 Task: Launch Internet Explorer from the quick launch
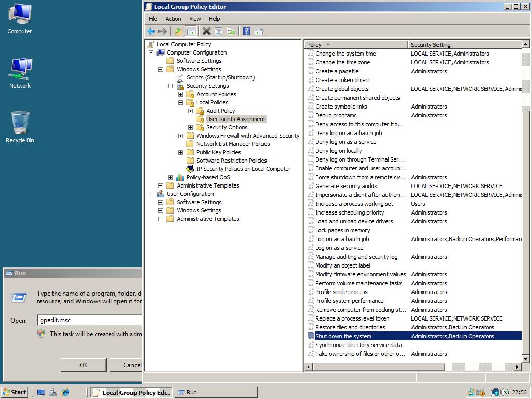(65, 393)
